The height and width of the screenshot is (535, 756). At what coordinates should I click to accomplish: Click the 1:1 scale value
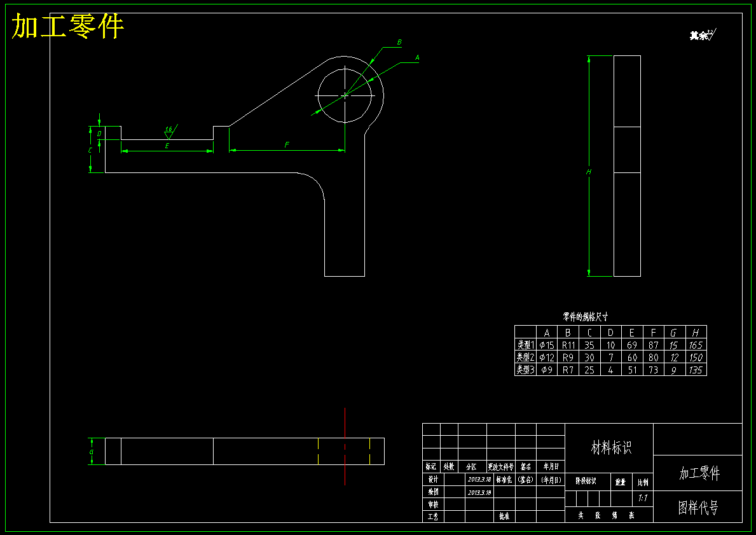[643, 498]
